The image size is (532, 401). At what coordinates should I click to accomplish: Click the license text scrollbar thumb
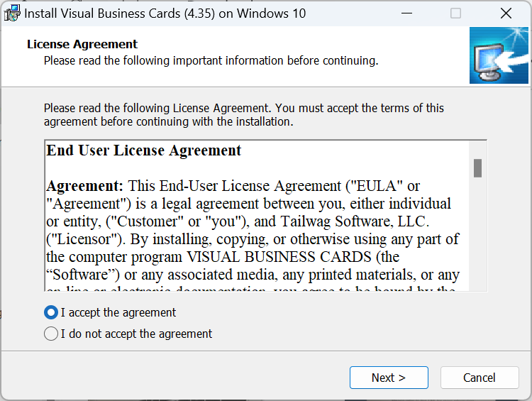(478, 168)
